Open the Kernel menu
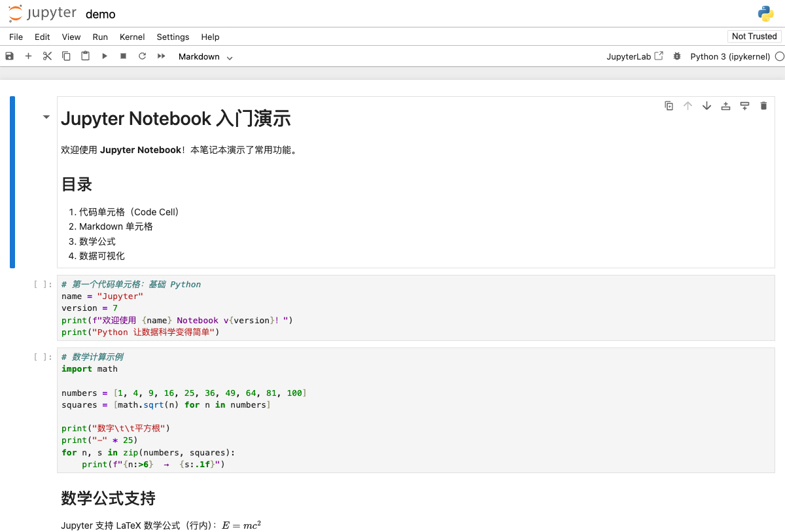 [x=132, y=37]
